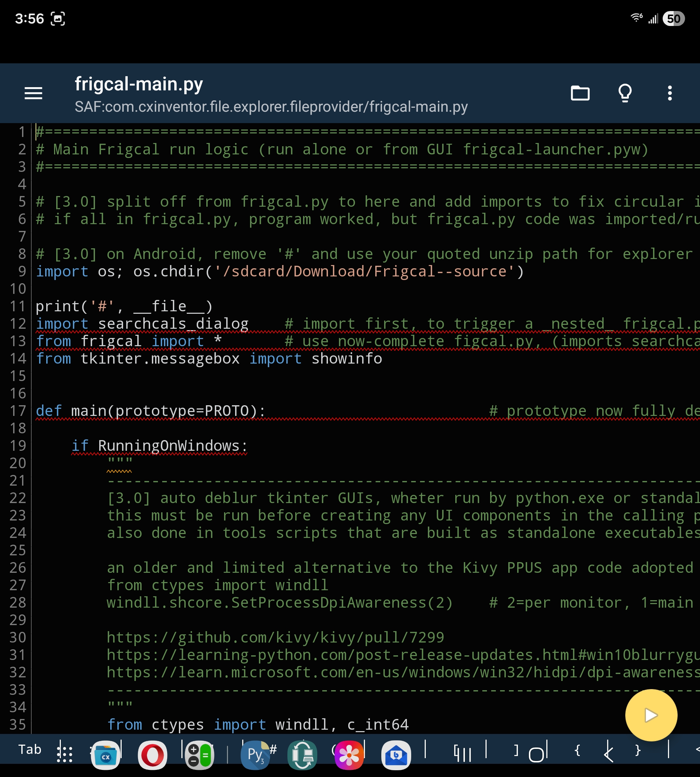This screenshot has height=777, width=700.
Task: Tap the recent apps navigation button
Action: (x=462, y=754)
